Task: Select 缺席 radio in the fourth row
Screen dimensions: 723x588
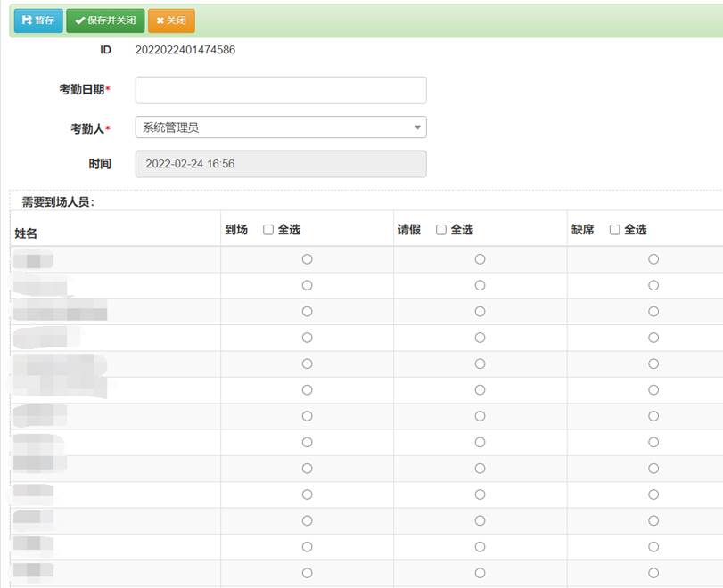Action: (x=653, y=338)
